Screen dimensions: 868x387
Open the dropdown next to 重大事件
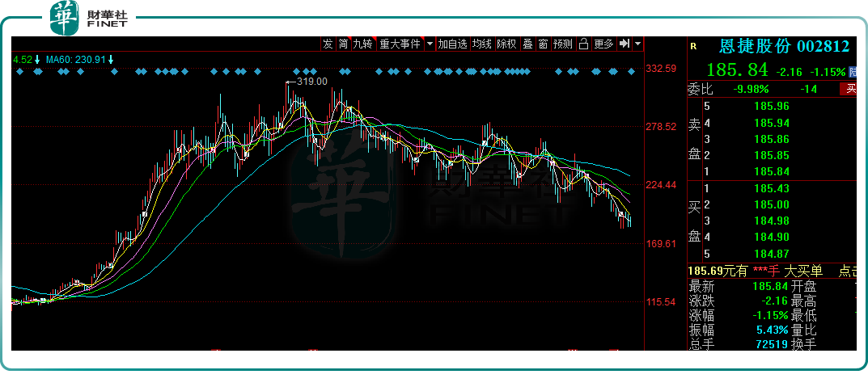coord(430,44)
